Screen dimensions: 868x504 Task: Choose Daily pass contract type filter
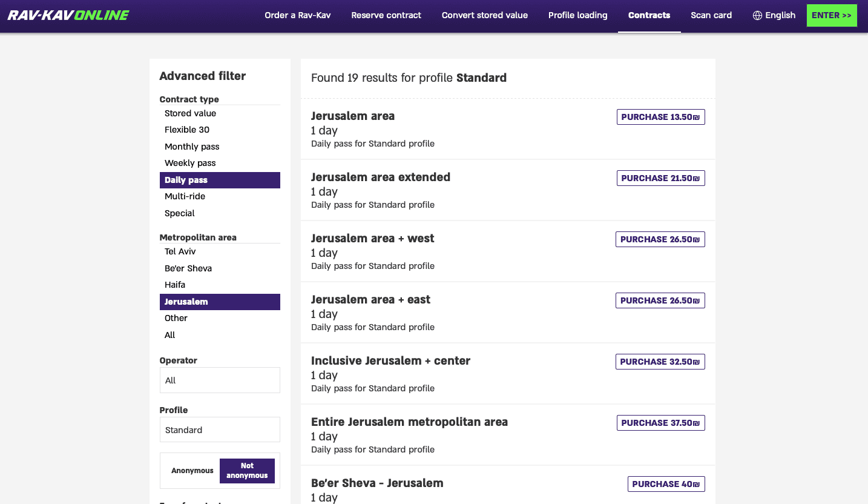220,180
